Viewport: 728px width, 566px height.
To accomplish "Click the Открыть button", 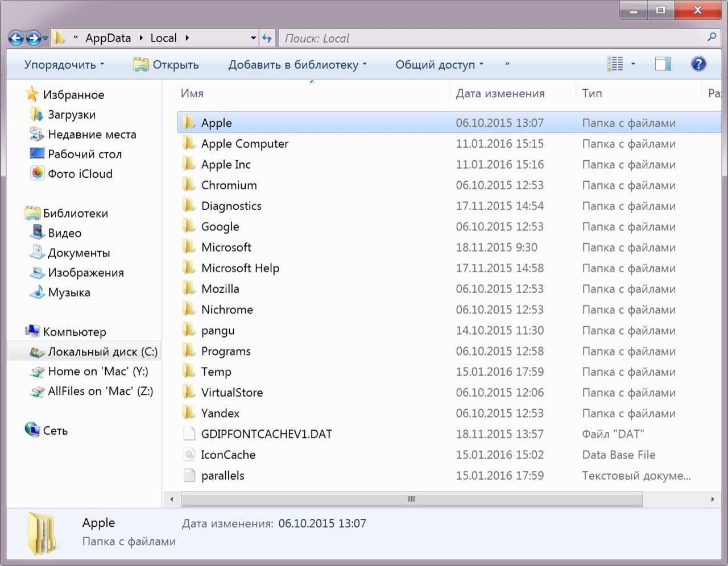I will coord(166,65).
